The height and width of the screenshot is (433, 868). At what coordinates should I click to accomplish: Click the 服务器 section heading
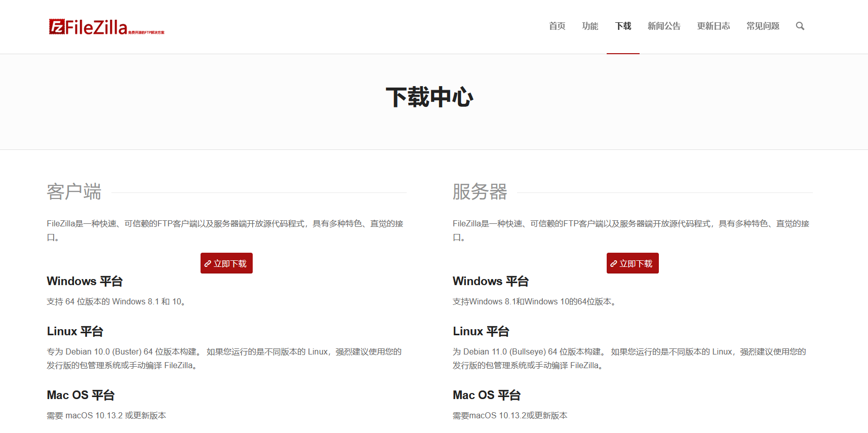click(x=480, y=192)
